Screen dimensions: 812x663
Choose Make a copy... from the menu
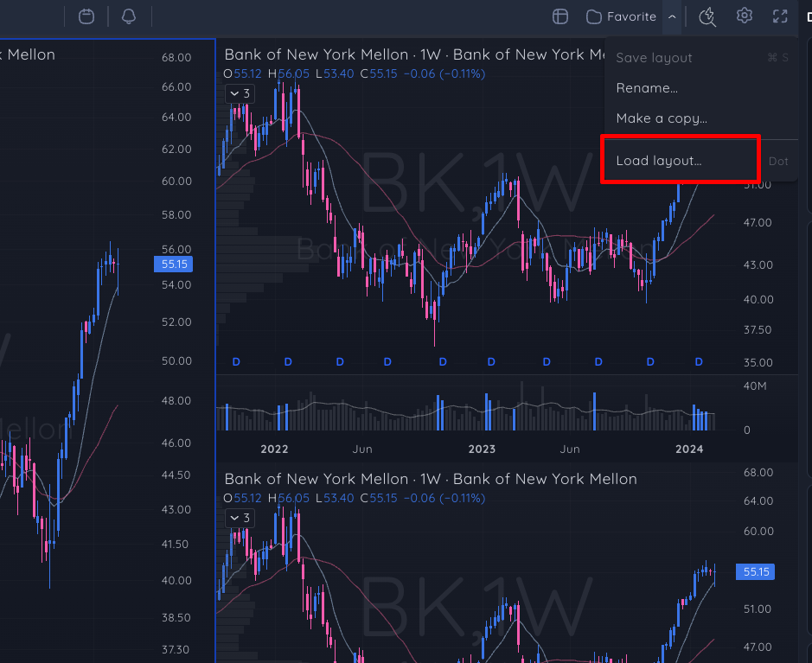tap(701, 118)
